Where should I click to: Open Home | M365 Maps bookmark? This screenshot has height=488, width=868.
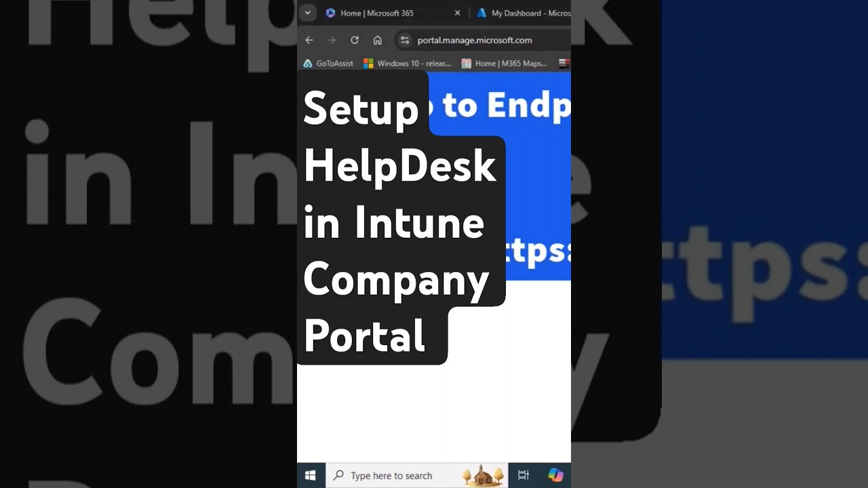point(505,63)
